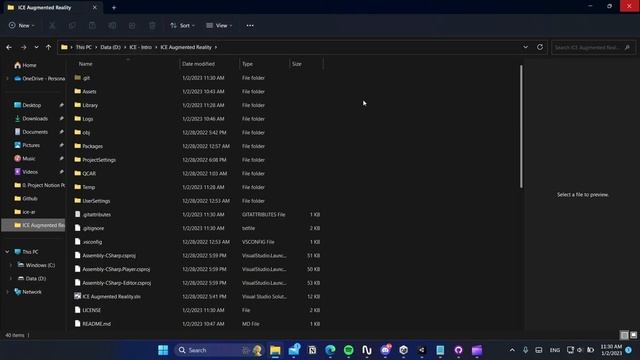The height and width of the screenshot is (360, 640).
Task: Refresh the current folder view
Action: tap(540, 47)
